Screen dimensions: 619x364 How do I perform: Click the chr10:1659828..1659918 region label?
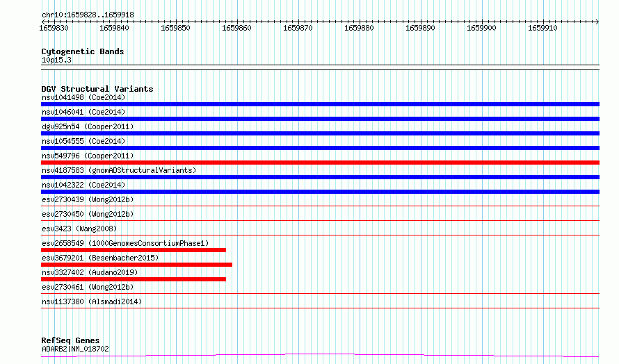[88, 15]
